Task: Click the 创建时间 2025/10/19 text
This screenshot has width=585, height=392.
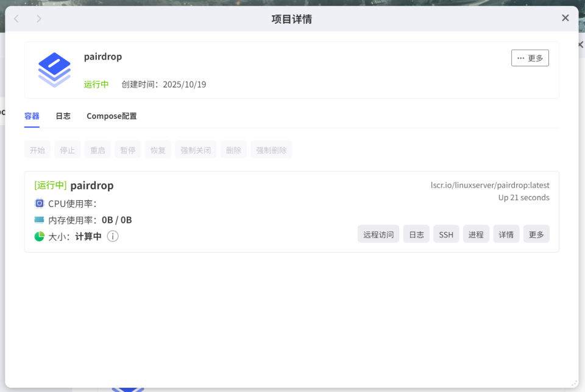Action: pos(164,85)
